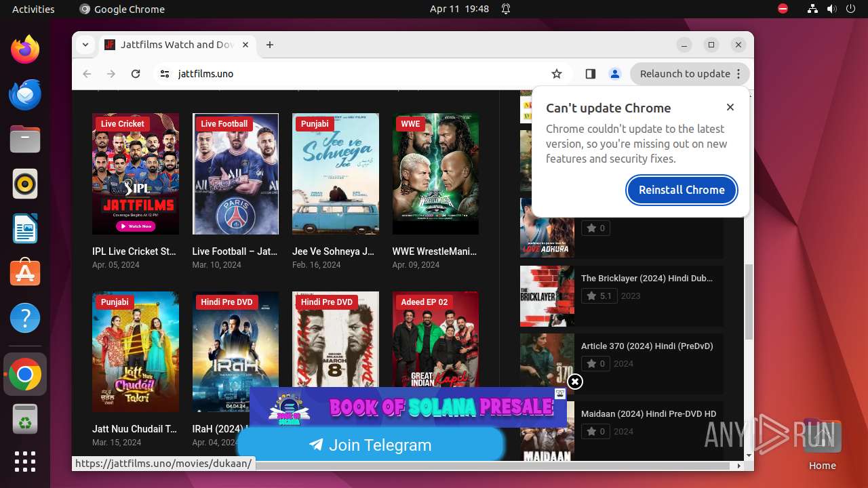Open Chrome profile avatar
This screenshot has width=868, height=488.
click(614, 74)
